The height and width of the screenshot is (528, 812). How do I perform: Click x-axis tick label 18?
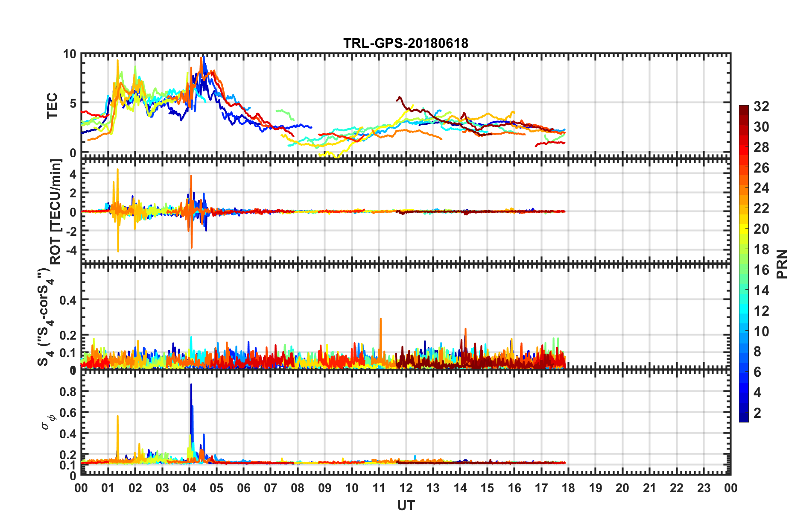click(x=568, y=488)
